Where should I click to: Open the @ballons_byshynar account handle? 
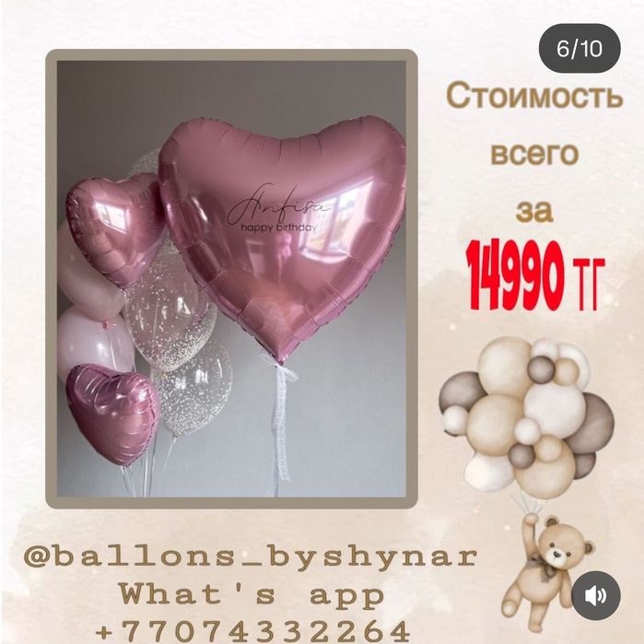(251, 557)
